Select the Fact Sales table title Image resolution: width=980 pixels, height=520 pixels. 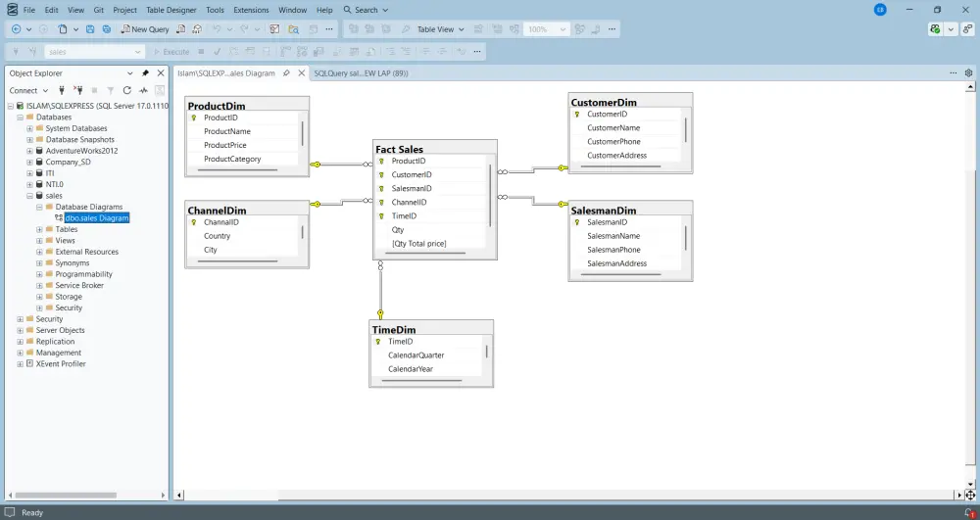point(400,149)
